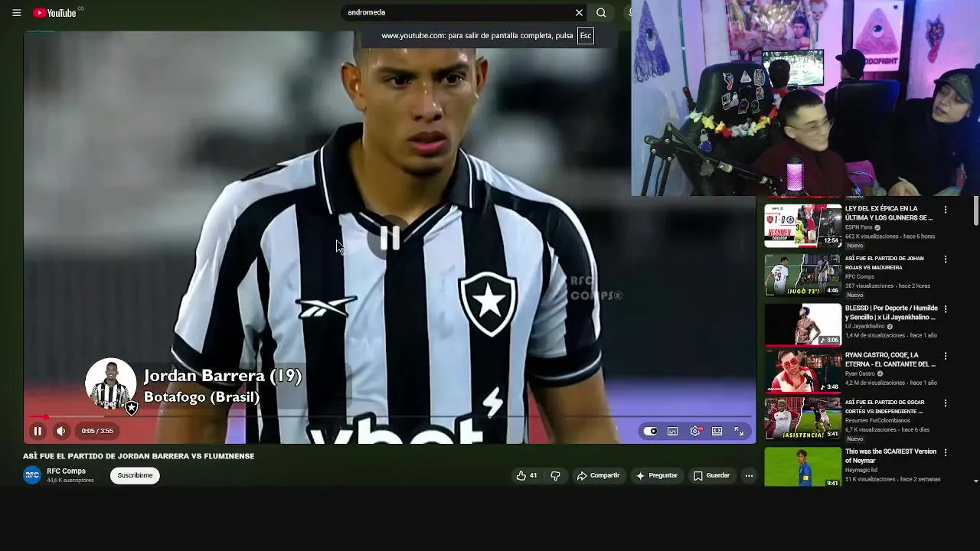Click the Esc key hint in fullscreen notice
980x551 pixels.
(x=585, y=35)
